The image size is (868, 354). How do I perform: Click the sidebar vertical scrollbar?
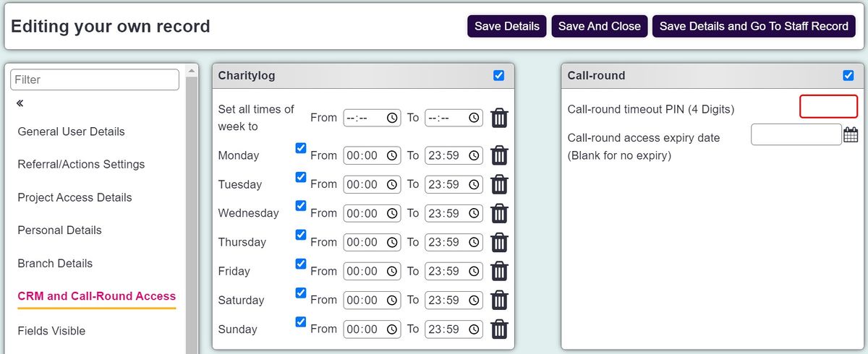[192, 210]
